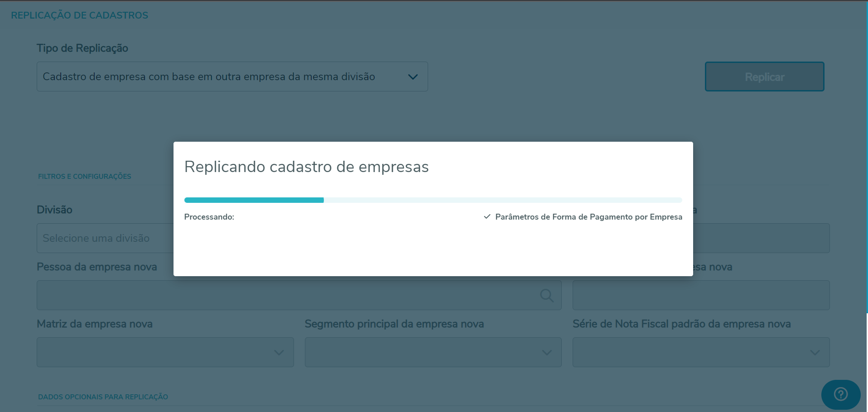Click the checkmark beside Parâmetros de Forma de Pagamento
Viewport: 868px width, 412px height.
click(487, 217)
